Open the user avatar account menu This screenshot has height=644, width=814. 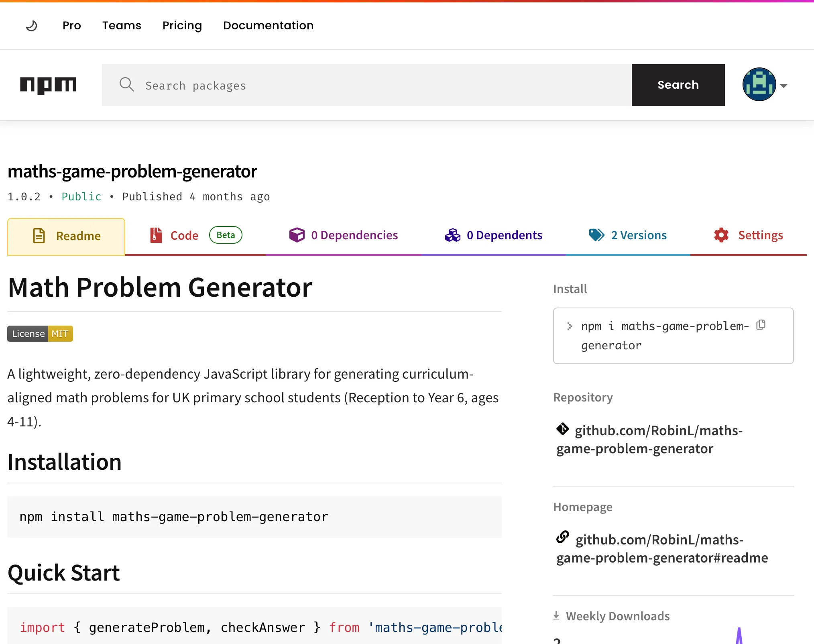tap(759, 85)
